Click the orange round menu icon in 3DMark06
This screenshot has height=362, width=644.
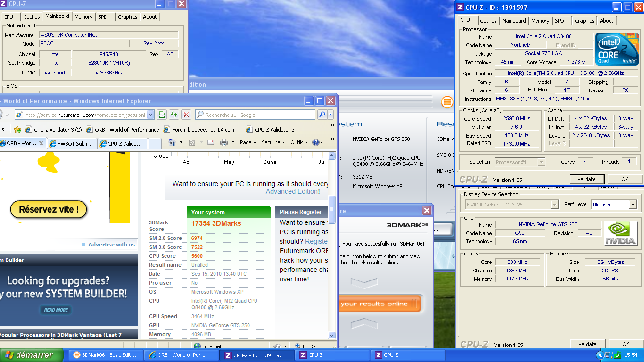click(x=447, y=102)
